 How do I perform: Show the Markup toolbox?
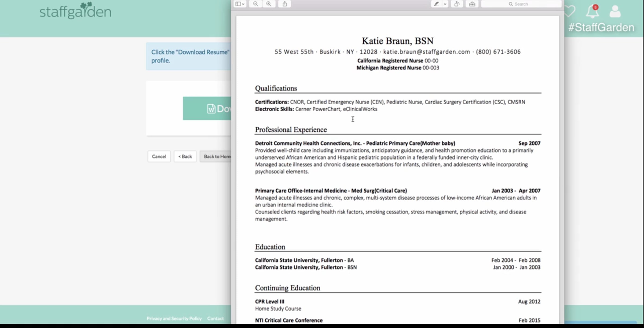coord(472,4)
